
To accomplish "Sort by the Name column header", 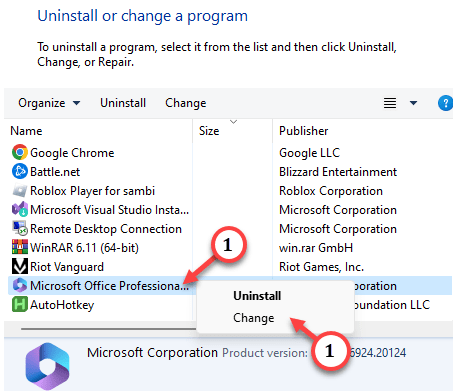I will tap(26, 131).
